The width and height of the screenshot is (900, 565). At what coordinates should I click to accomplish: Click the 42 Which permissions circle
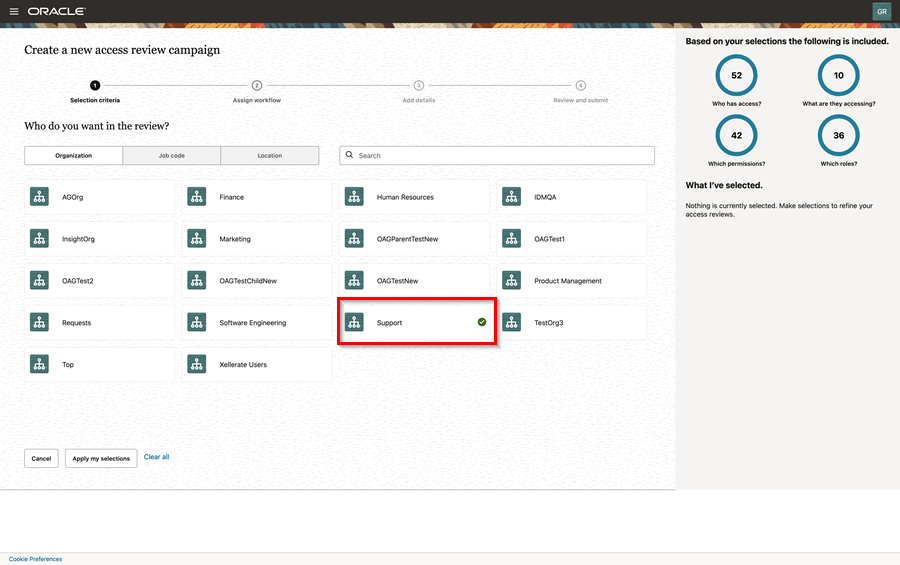tap(736, 136)
